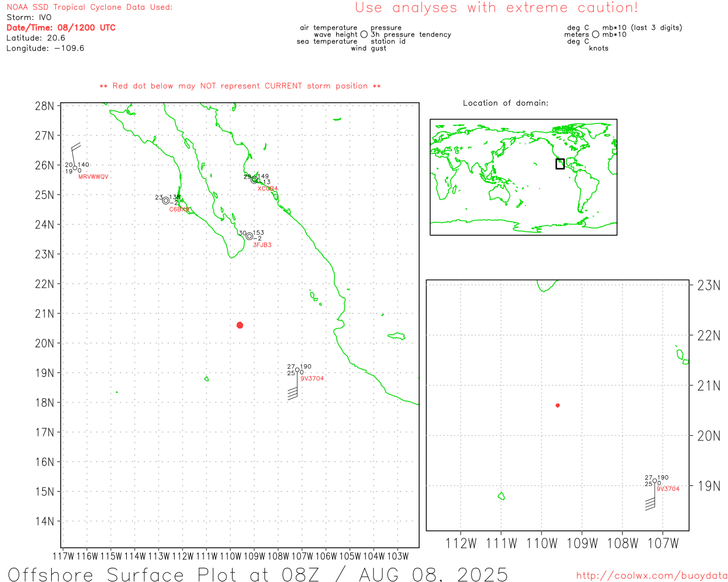Click 'Use analyses with extreme caution!' warning
Screen dimensions: 728x582
coord(497,8)
